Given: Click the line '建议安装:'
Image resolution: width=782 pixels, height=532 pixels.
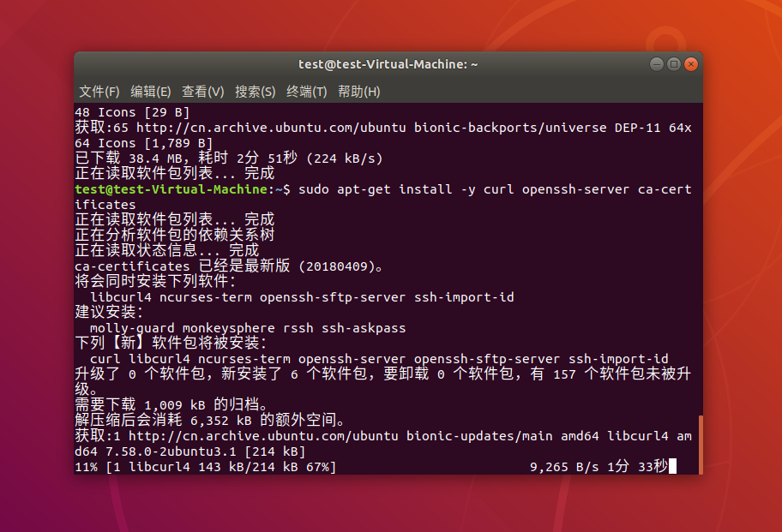Looking at the screenshot, I should coord(109,313).
